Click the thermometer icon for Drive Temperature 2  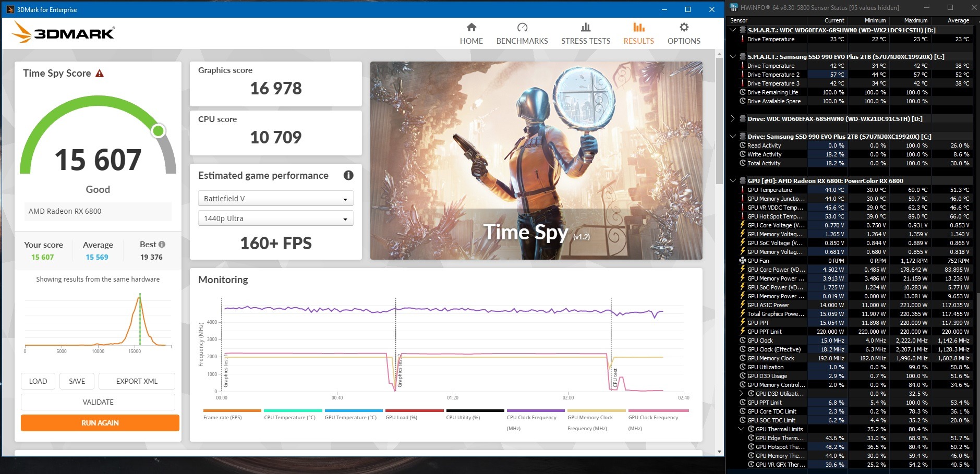[x=743, y=75]
